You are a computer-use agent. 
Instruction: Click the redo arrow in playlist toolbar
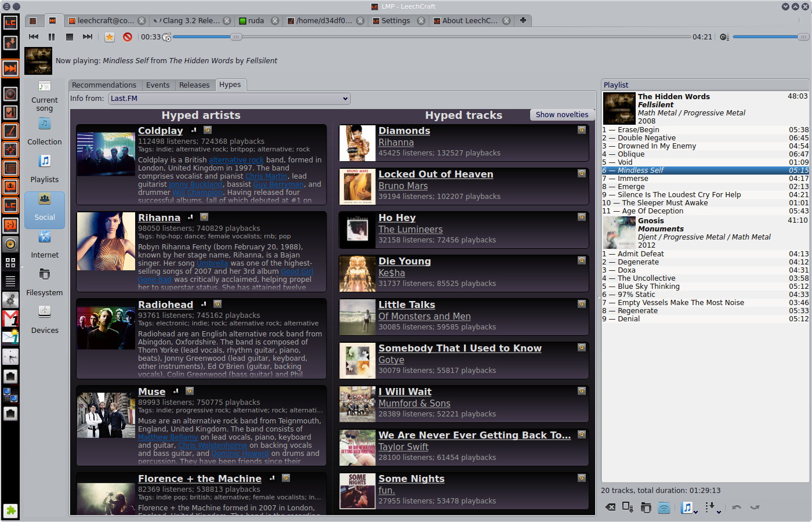tap(755, 507)
